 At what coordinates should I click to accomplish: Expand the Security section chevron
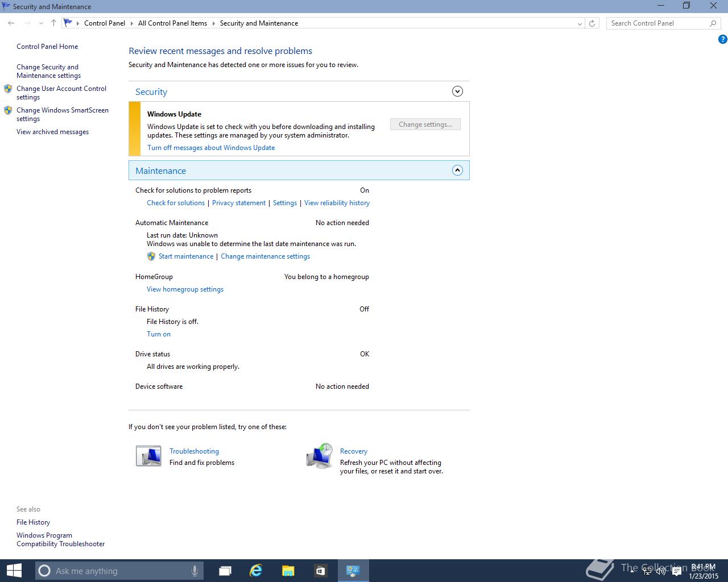click(x=457, y=92)
